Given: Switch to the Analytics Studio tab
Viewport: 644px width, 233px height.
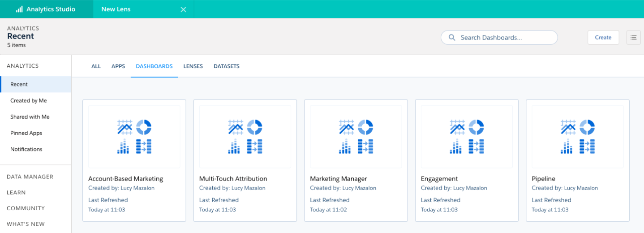Looking at the screenshot, I should 47,9.
